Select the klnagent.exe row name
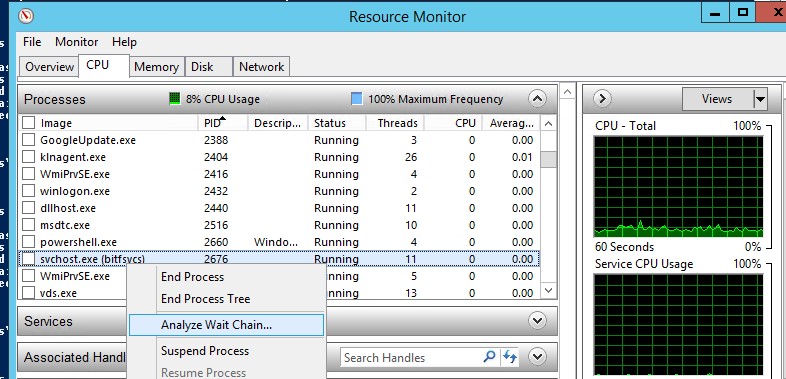Screen dimensions: 786x379 73,157
